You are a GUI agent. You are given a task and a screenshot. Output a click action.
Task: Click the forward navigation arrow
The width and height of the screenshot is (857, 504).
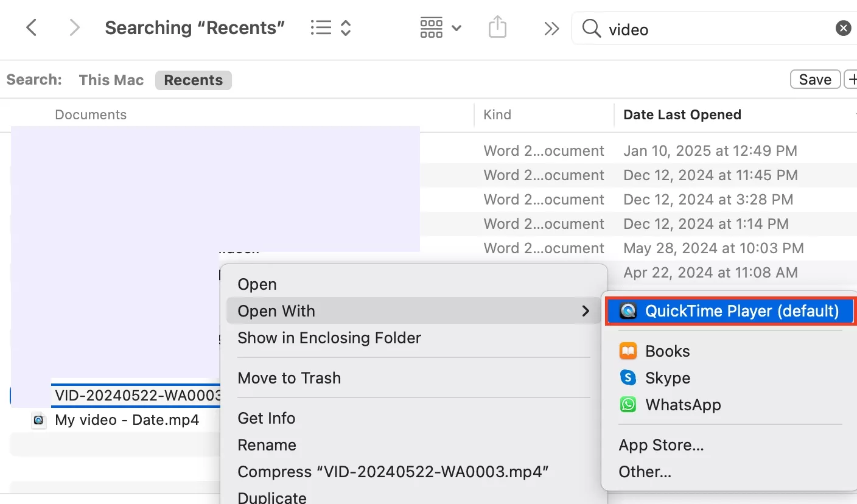74,28
